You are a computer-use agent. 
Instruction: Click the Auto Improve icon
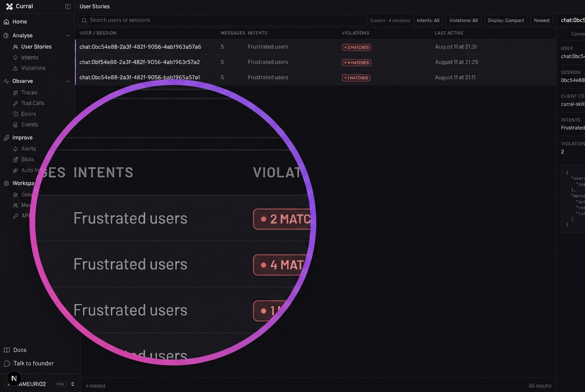click(x=16, y=170)
